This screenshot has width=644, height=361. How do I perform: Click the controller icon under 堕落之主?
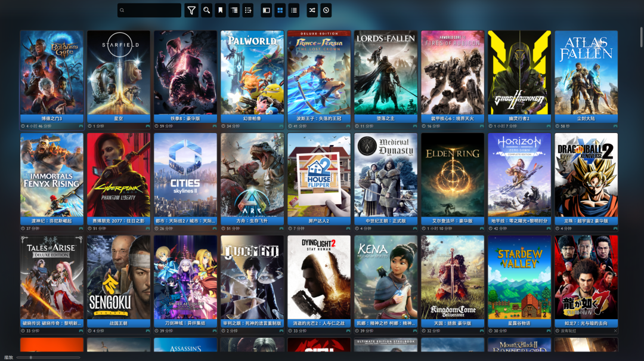[x=415, y=126]
